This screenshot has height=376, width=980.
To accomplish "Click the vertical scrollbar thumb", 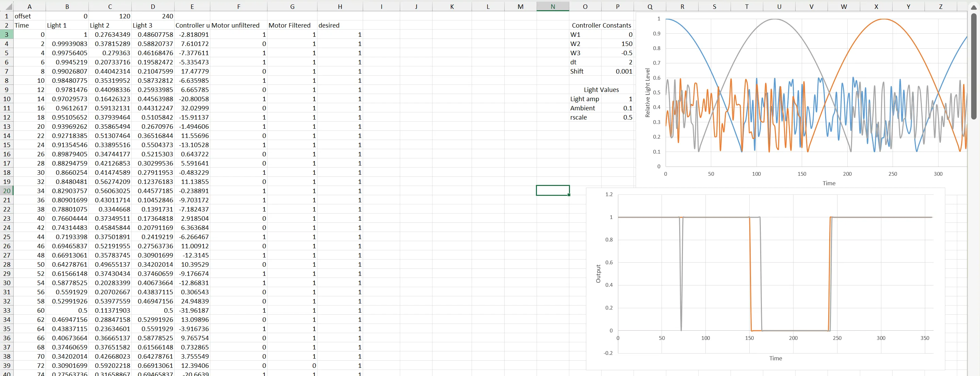I will point(974,67).
